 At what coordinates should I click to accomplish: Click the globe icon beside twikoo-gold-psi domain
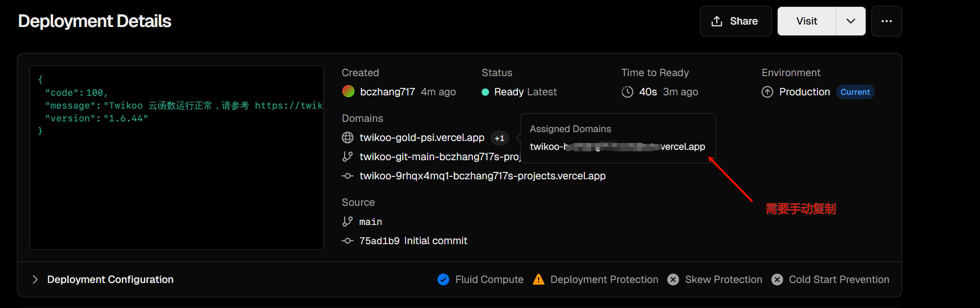348,138
